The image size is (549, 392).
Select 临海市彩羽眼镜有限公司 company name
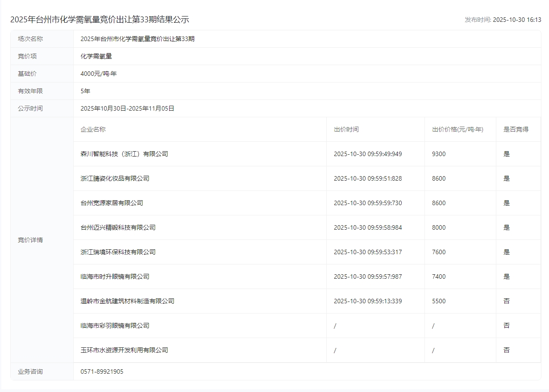coord(115,326)
